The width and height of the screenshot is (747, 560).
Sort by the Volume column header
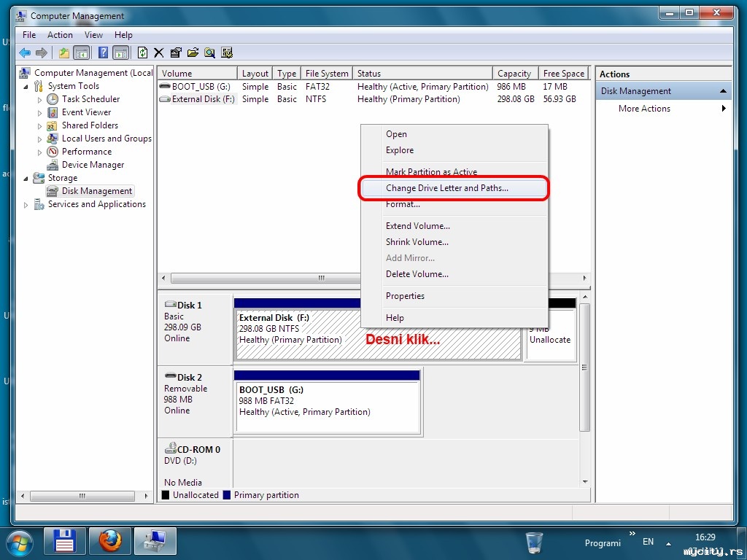(x=197, y=74)
